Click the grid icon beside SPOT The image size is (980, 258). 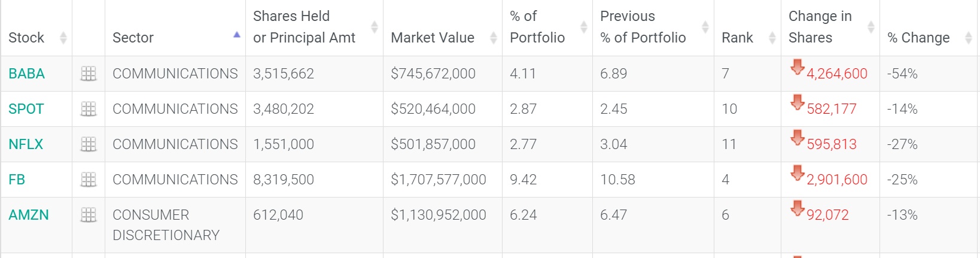tap(89, 109)
